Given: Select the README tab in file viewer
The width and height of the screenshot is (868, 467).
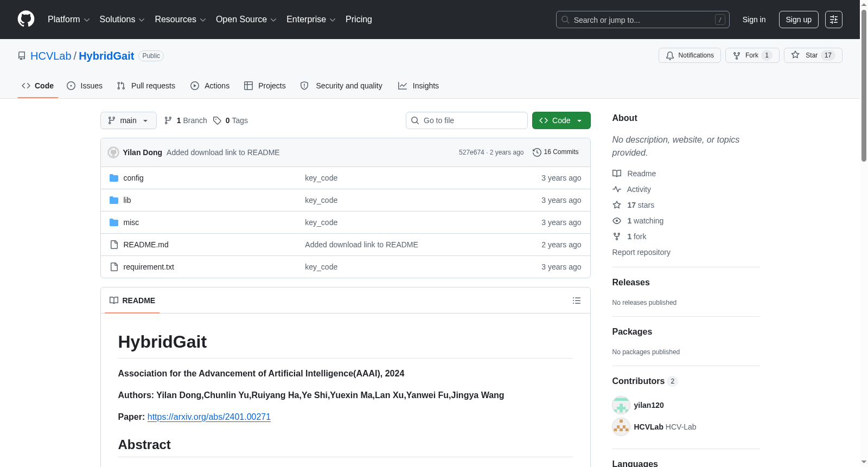Looking at the screenshot, I should tap(132, 300).
